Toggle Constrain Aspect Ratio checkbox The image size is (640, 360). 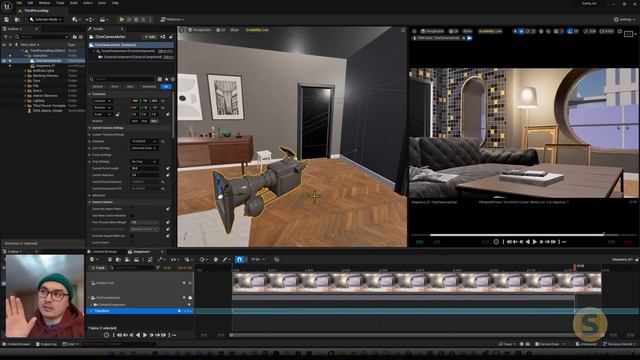tap(132, 209)
